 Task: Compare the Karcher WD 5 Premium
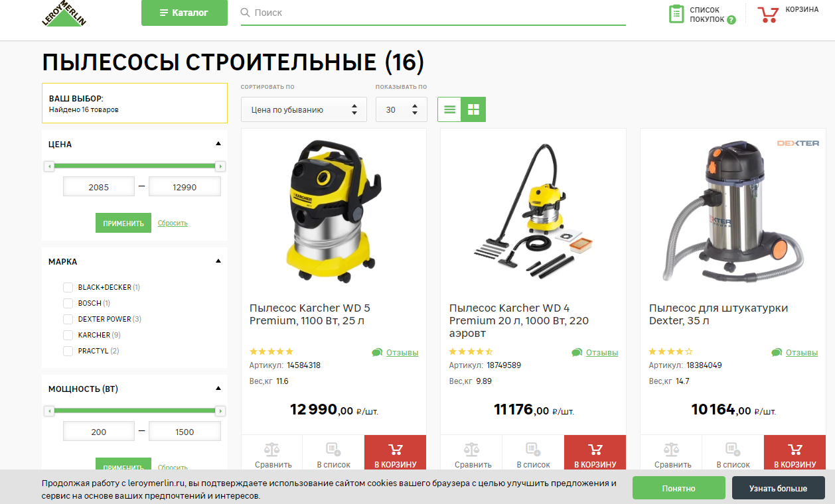click(271, 456)
